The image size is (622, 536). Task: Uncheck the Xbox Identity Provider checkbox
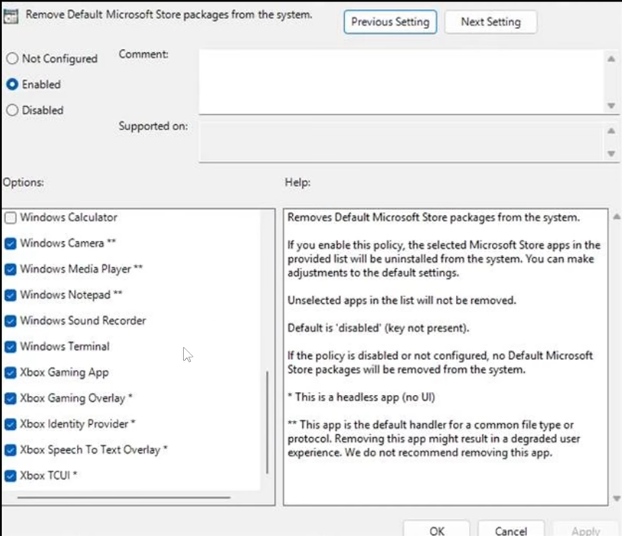pos(11,424)
